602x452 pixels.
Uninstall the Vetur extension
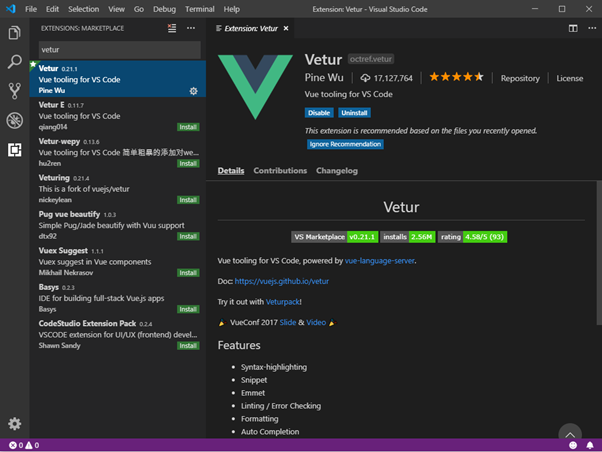click(354, 113)
